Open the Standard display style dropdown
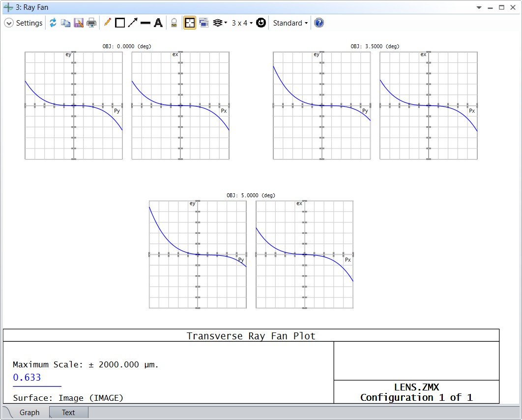522x420 pixels. click(x=290, y=23)
